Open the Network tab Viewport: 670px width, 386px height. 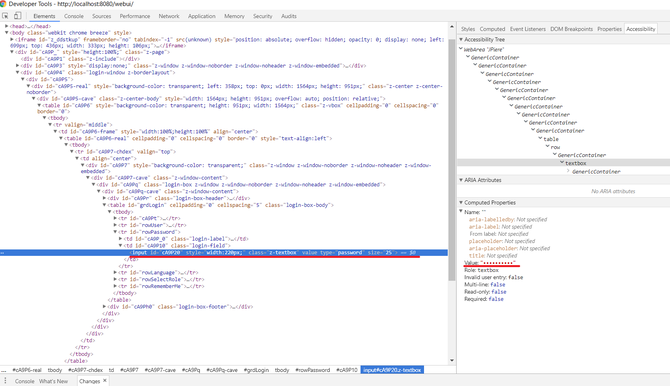(169, 16)
